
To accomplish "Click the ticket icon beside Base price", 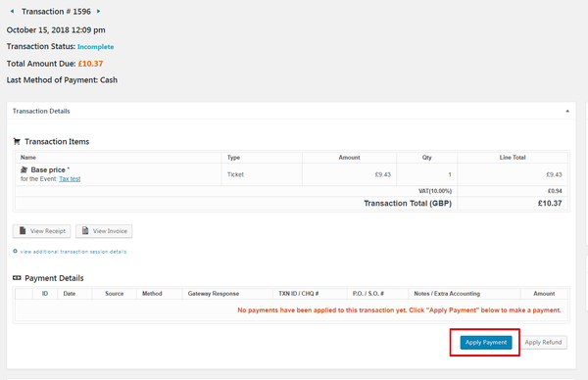I will [x=24, y=169].
